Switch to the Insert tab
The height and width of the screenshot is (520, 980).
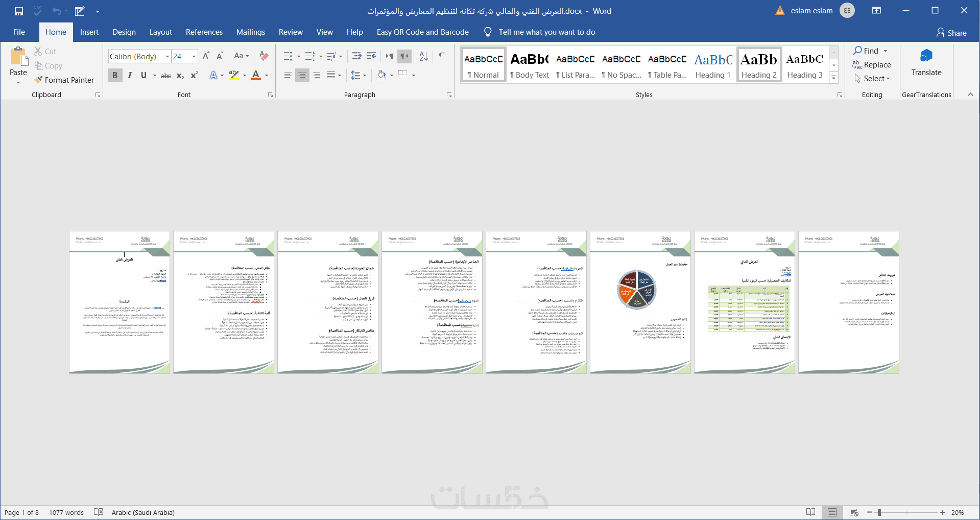click(x=89, y=32)
